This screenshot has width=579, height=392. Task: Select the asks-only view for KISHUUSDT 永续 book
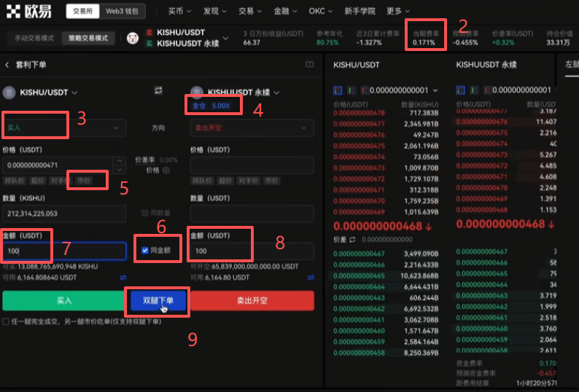point(487,90)
